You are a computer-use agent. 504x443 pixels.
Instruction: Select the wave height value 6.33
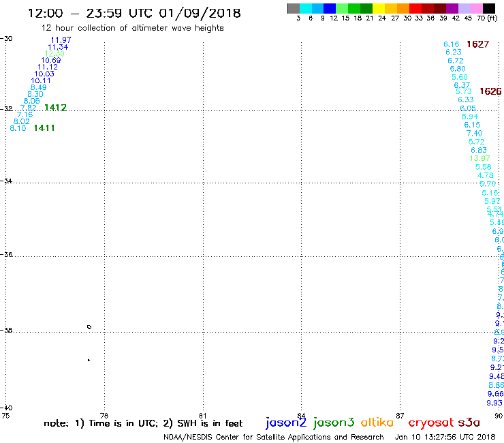point(466,100)
